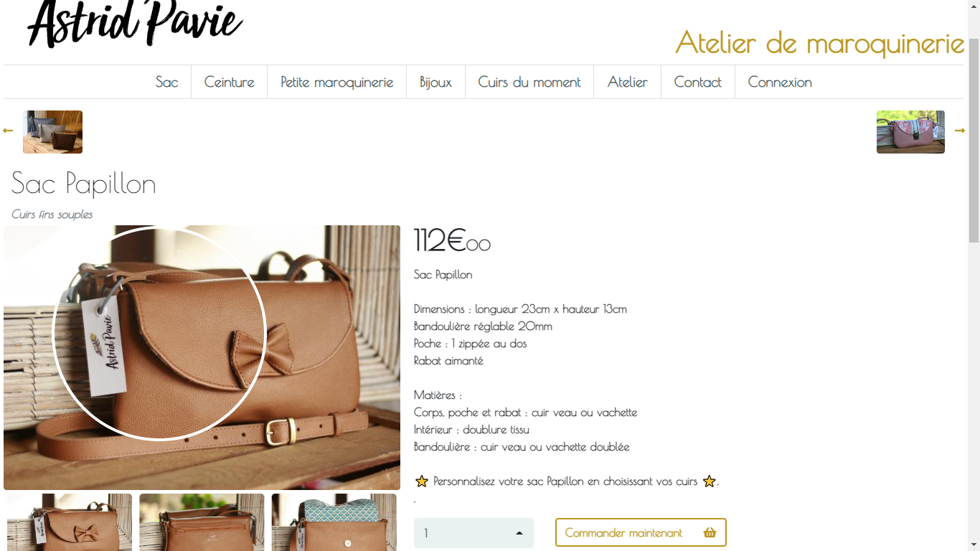The image size is (980, 551).
Task: Open the next product pink bag thumbnail
Action: pos(910,132)
